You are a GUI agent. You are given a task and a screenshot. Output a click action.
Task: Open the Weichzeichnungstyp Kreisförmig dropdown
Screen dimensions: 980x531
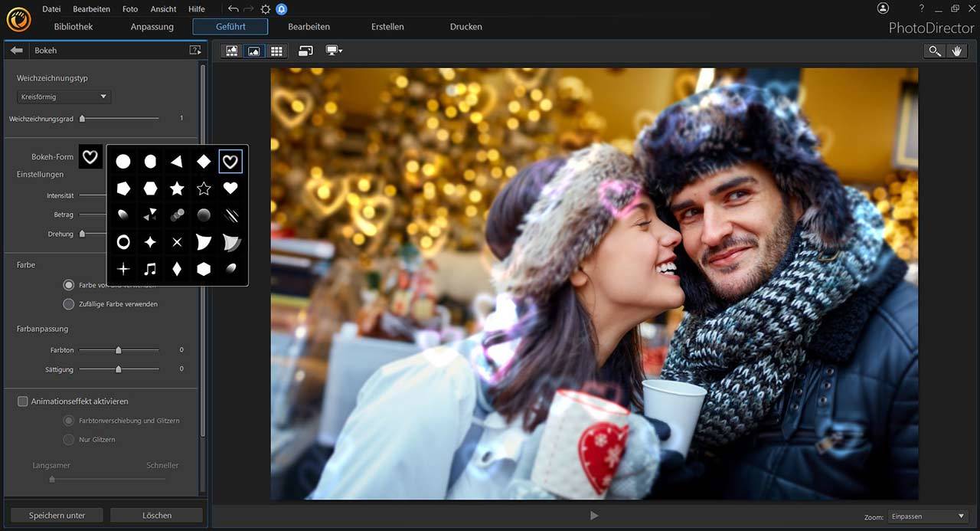(x=64, y=97)
